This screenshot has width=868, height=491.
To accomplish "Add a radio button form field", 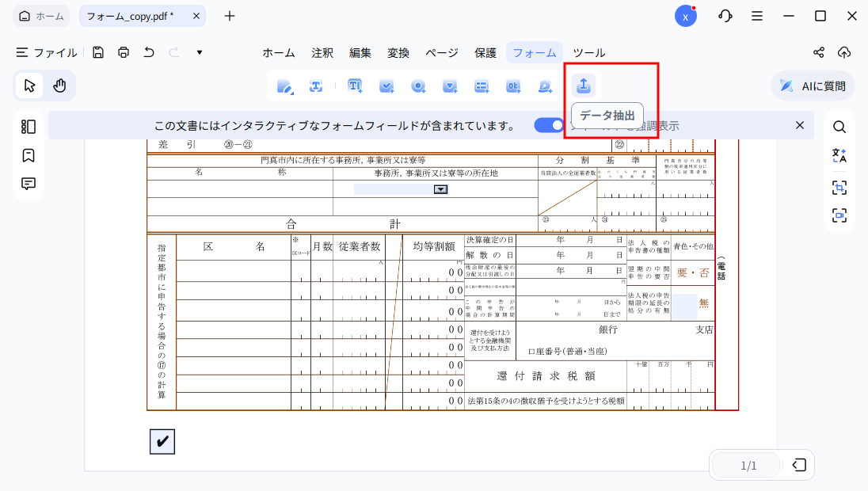I will [418, 86].
